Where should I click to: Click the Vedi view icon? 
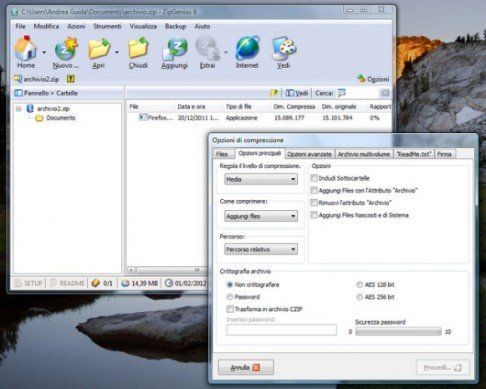pos(284,49)
